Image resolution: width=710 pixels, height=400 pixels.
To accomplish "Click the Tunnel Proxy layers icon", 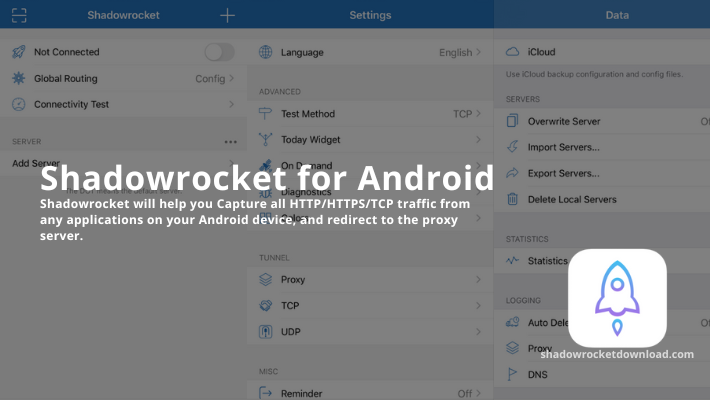I will pos(265,280).
